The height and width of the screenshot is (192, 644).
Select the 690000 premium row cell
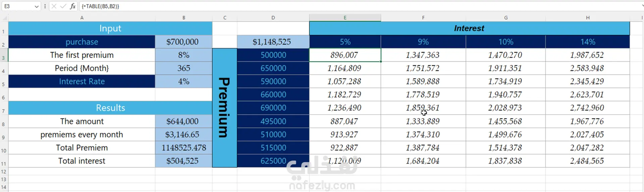(273, 108)
